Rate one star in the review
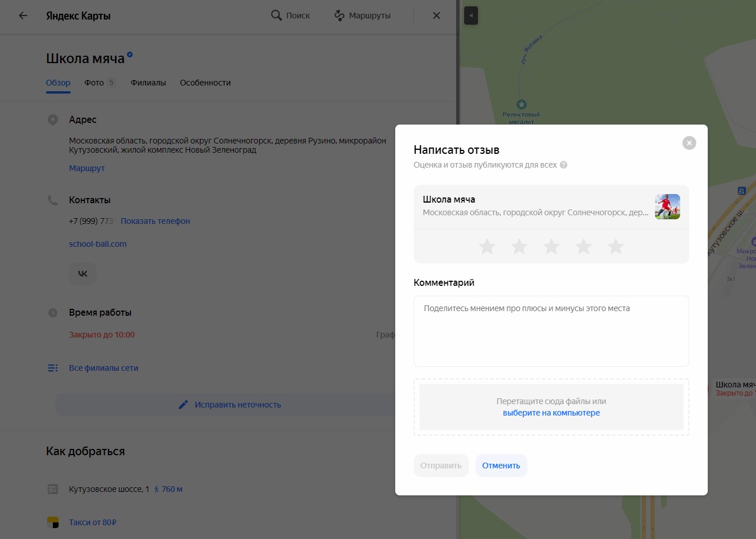 (x=487, y=247)
